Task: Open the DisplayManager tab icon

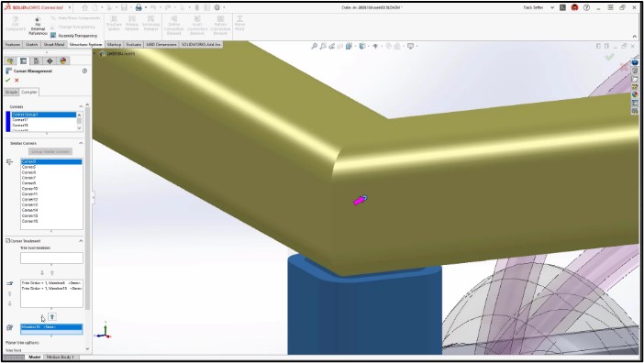Action: click(62, 60)
